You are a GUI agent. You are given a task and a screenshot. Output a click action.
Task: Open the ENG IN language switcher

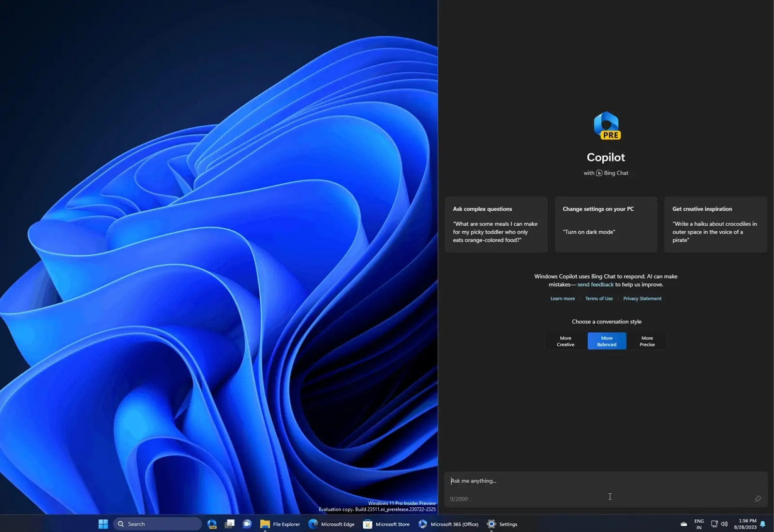699,523
